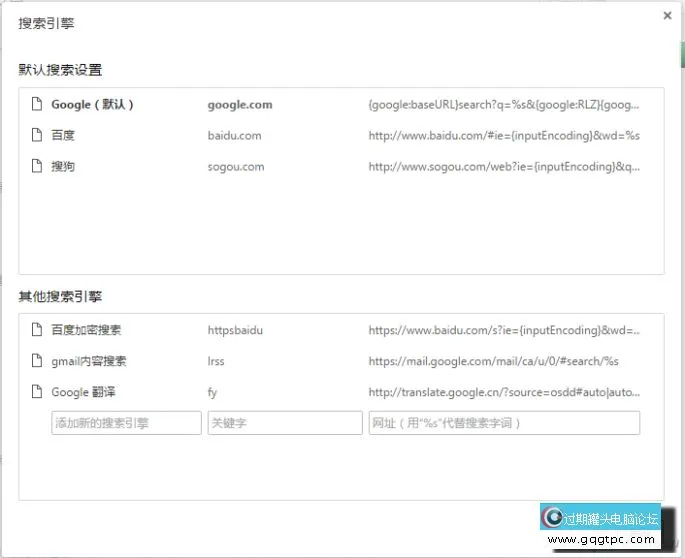
Task: Click the page icon beside gmail内容搜索
Action: point(37,360)
